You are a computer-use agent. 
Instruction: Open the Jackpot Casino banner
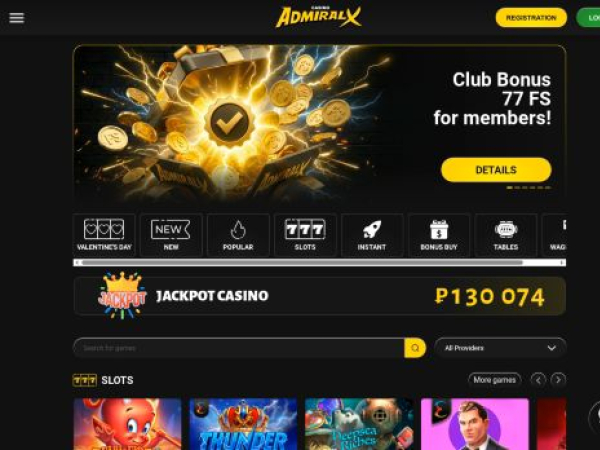pos(320,296)
